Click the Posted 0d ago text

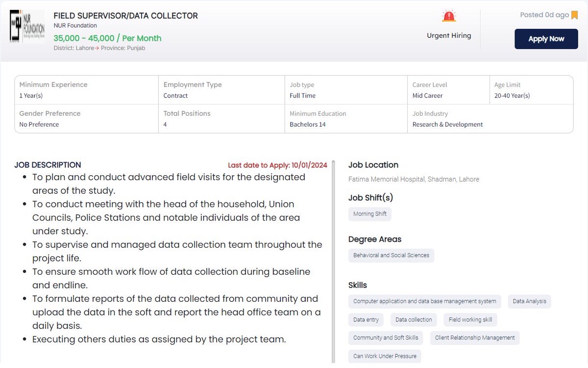click(544, 15)
